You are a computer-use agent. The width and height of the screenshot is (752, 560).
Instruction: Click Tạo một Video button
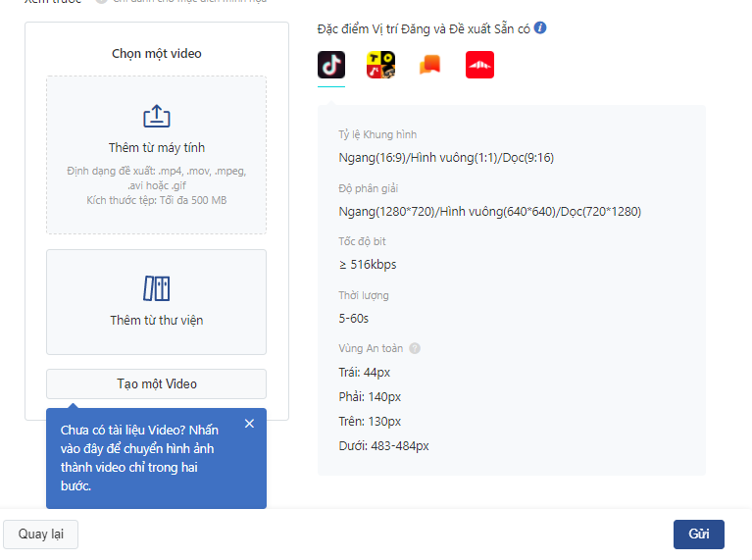pyautogui.click(x=156, y=383)
